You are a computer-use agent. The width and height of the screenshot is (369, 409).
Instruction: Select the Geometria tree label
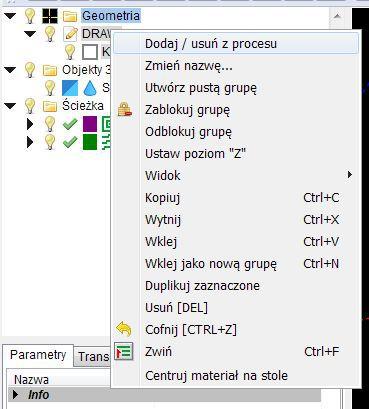pyautogui.click(x=111, y=16)
